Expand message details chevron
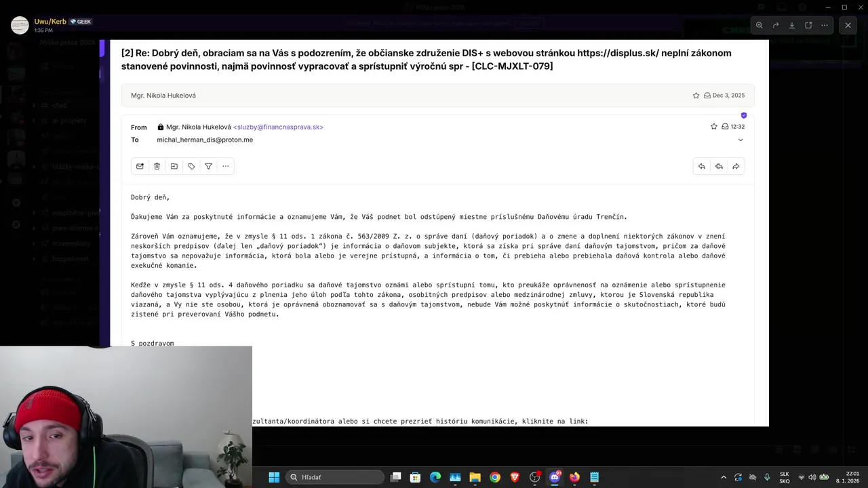The width and height of the screenshot is (868, 488). tap(741, 140)
